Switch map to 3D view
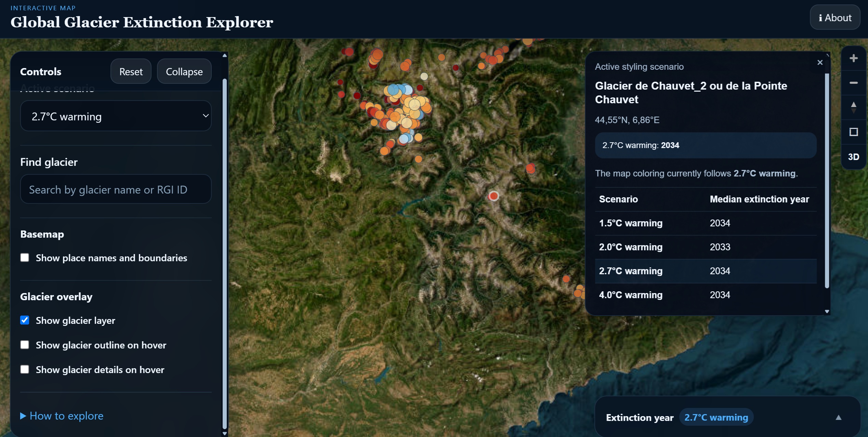This screenshot has height=437, width=868. [x=853, y=157]
